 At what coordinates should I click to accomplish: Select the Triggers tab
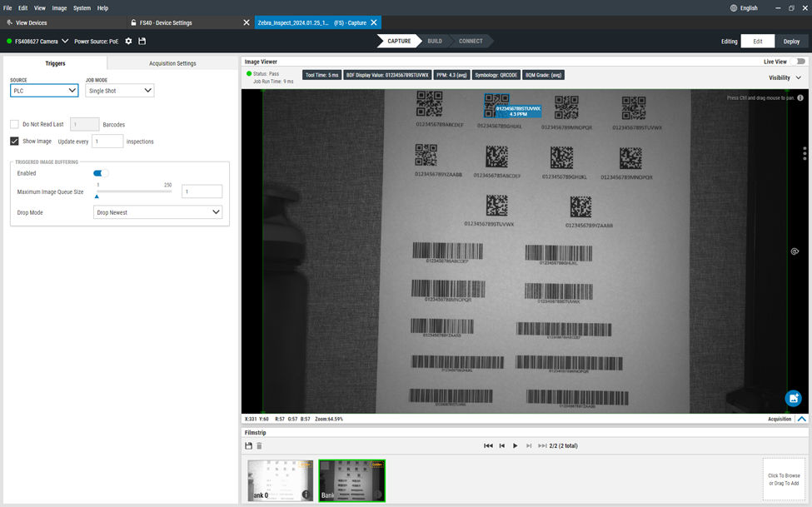click(x=56, y=63)
